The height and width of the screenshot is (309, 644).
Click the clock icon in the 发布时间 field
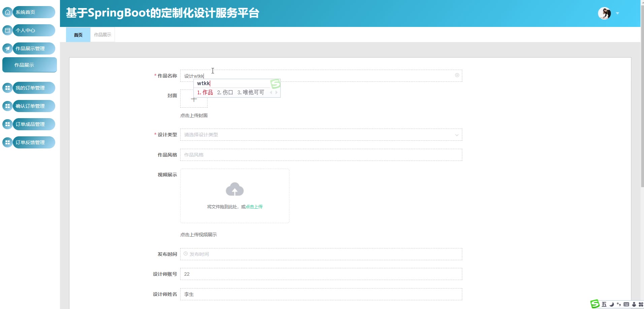point(186,254)
